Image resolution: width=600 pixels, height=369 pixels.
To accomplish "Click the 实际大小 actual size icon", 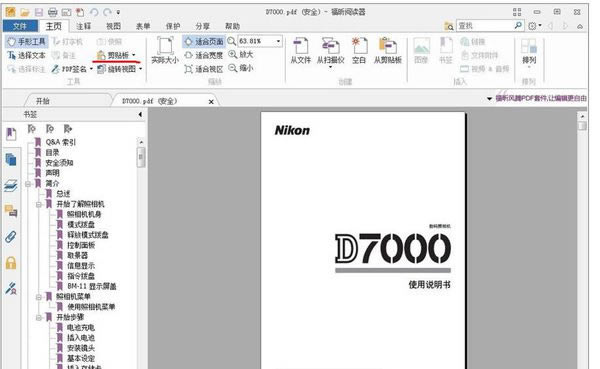I will [165, 50].
